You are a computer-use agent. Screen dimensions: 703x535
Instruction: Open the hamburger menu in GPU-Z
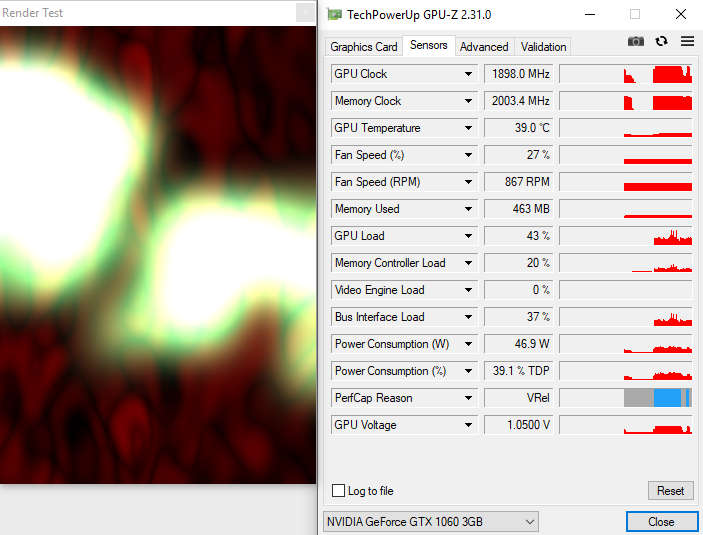[x=687, y=42]
